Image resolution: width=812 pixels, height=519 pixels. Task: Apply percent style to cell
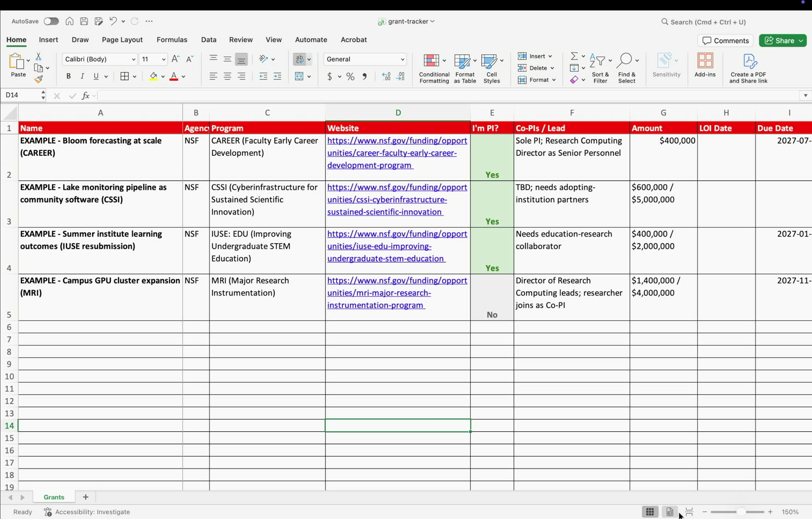coord(350,77)
